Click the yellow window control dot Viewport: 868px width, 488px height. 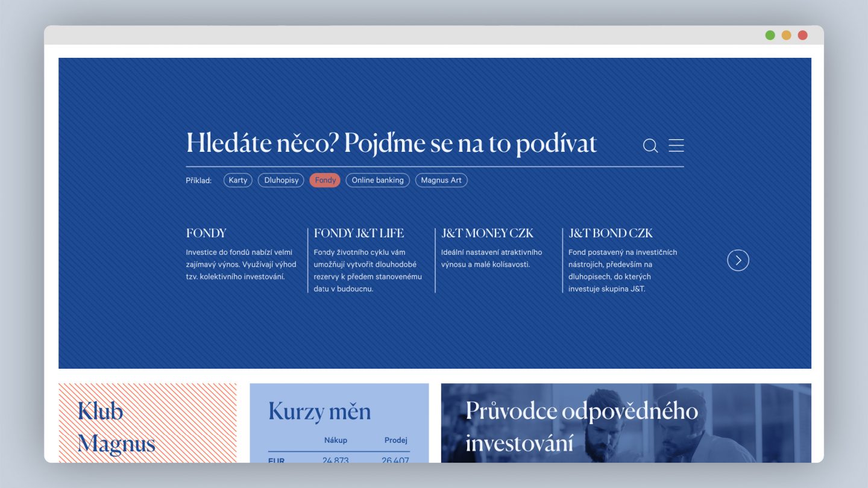click(x=786, y=35)
